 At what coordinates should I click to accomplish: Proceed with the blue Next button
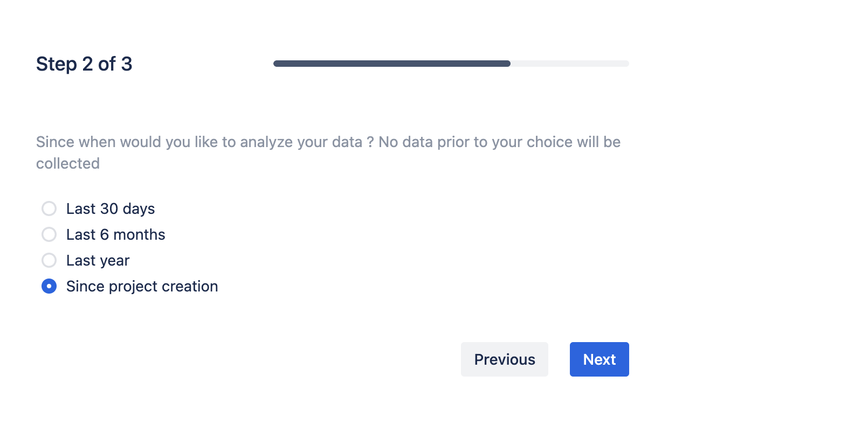(x=599, y=359)
